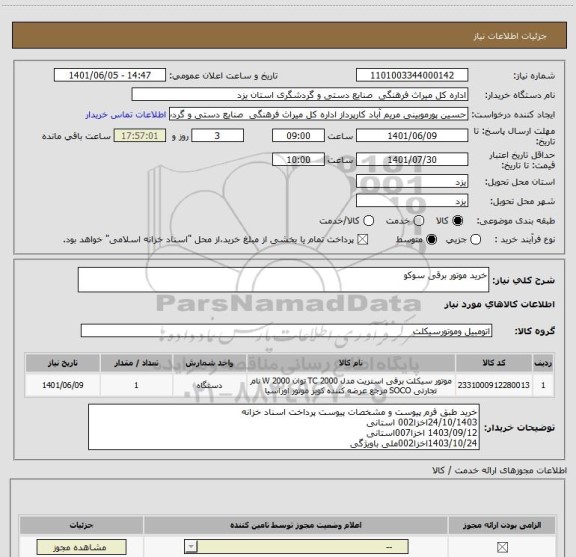Toggle the اسناد خزانه اسلامی payment checkbox
Image resolution: width=576 pixels, height=557 pixels.
pos(363,240)
